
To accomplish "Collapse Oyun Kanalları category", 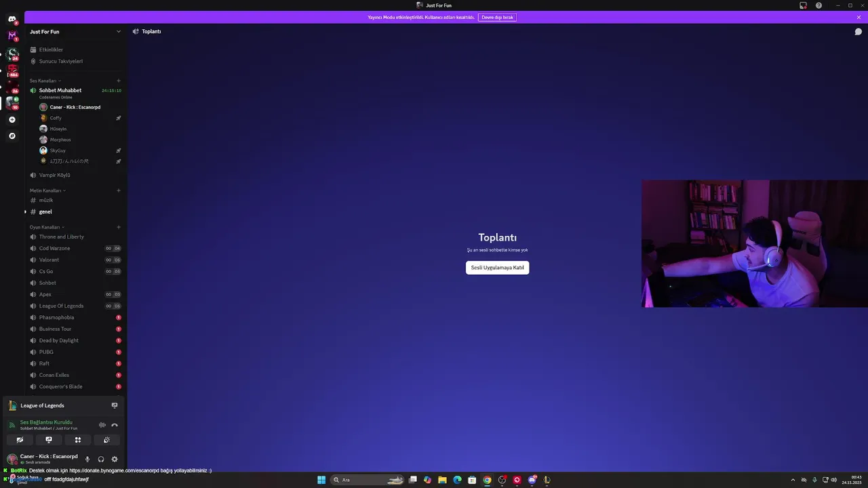I will pos(47,227).
